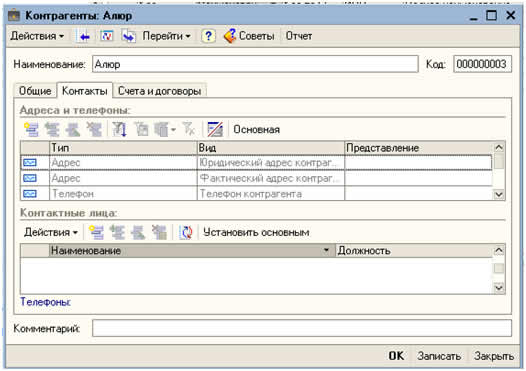
Task: Click the question mark help icon
Action: pos(208,36)
